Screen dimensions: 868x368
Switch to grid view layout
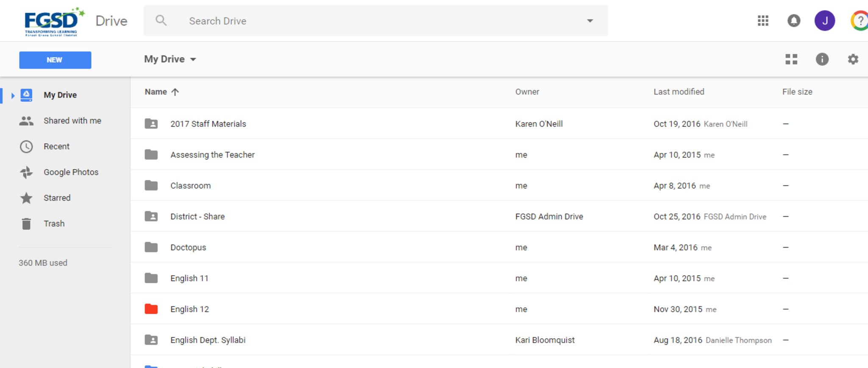click(791, 59)
